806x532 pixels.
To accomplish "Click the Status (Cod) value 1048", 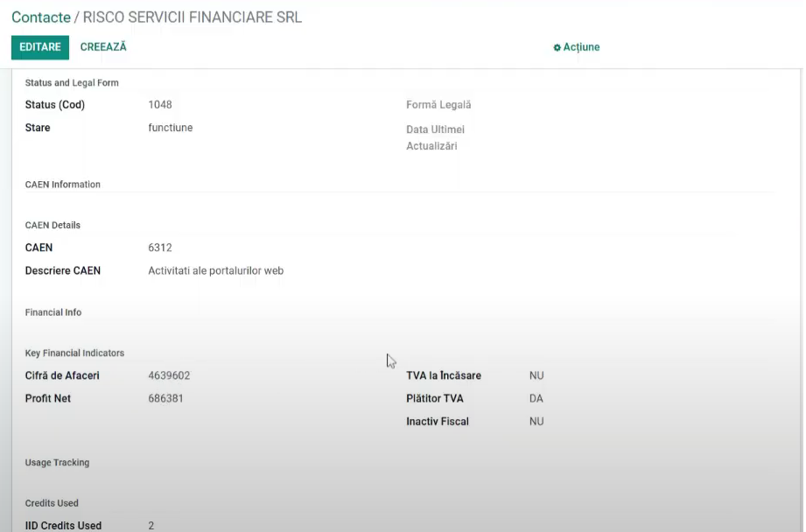I will (x=160, y=105).
